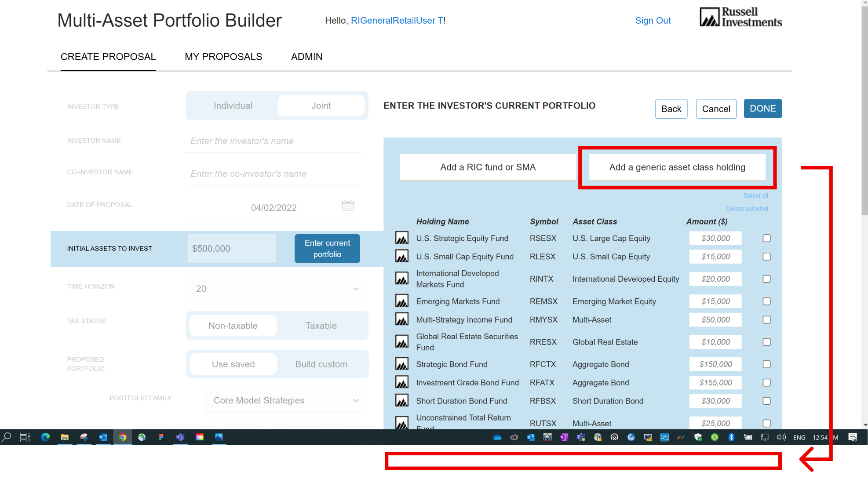Click the DONE button

pyautogui.click(x=762, y=109)
